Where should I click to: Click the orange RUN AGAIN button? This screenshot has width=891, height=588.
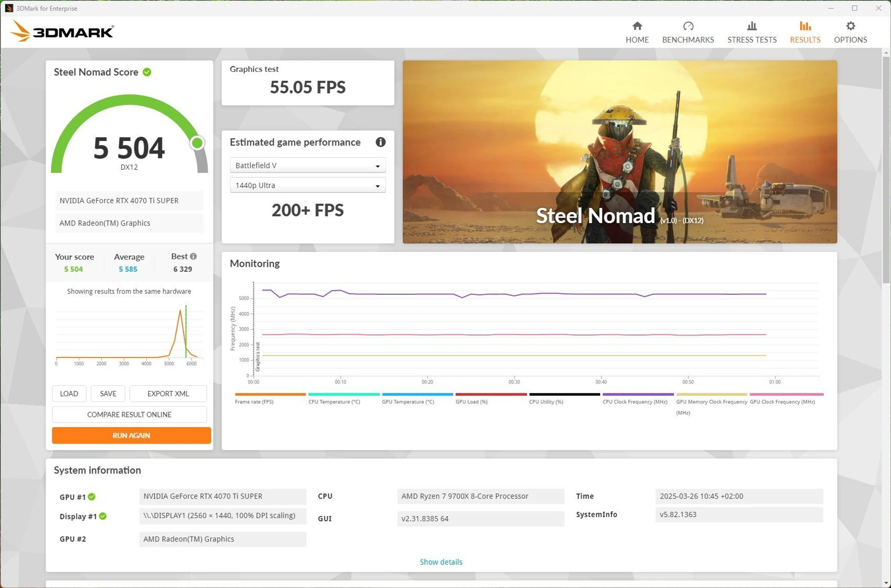131,435
